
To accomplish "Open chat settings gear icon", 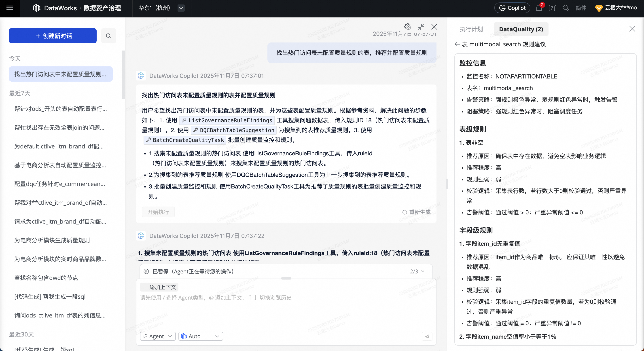I will (407, 27).
